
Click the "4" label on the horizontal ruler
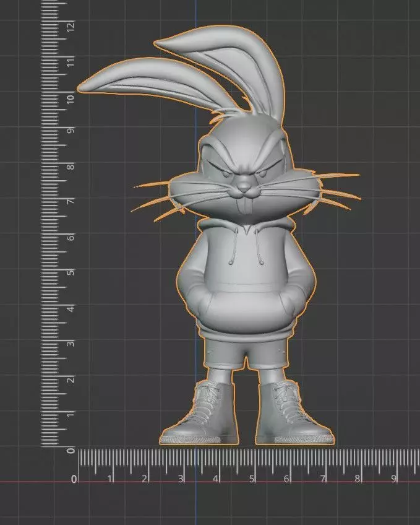click(216, 479)
